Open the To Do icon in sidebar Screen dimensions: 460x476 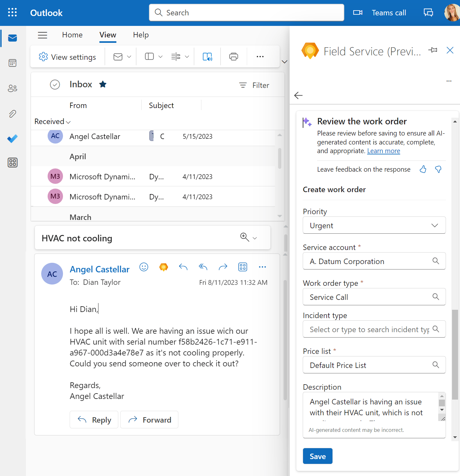point(12,139)
